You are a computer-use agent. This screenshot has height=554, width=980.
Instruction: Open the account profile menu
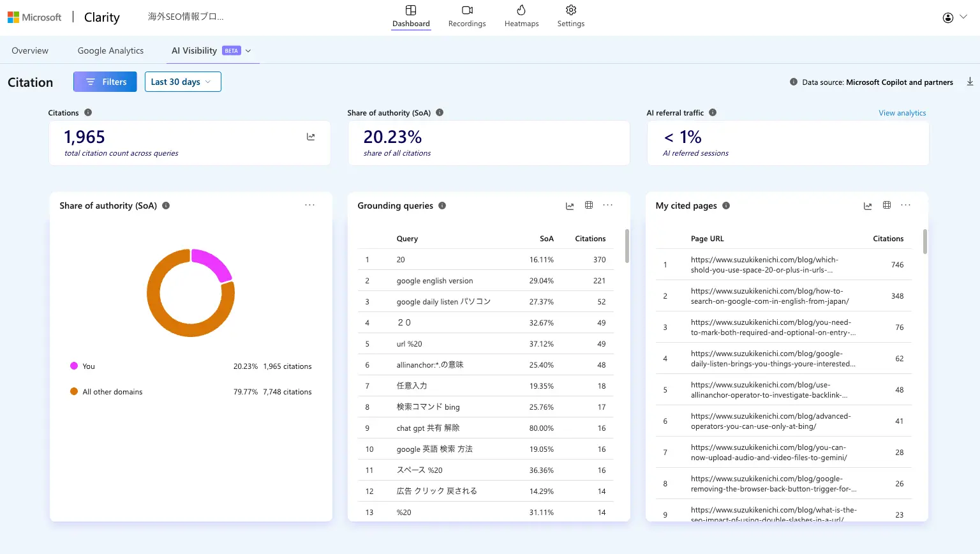point(954,17)
